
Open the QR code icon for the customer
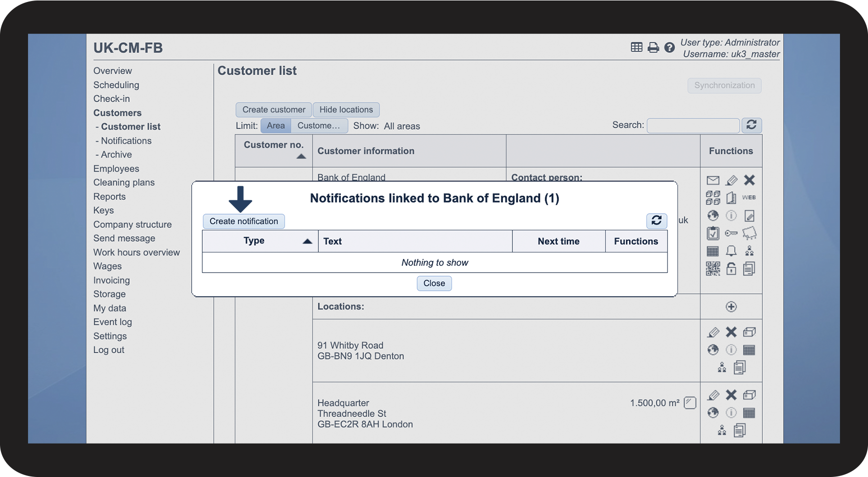tap(713, 269)
